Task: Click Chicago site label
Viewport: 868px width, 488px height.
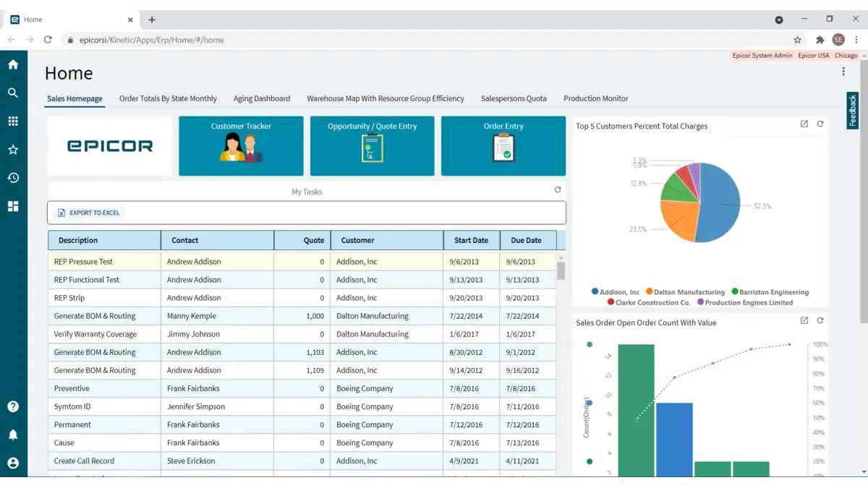Action: (x=846, y=56)
